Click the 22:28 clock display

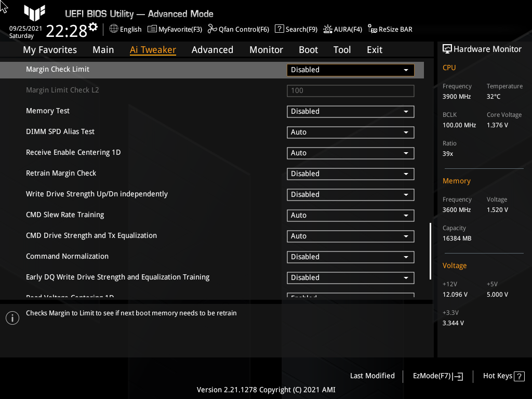(66, 31)
